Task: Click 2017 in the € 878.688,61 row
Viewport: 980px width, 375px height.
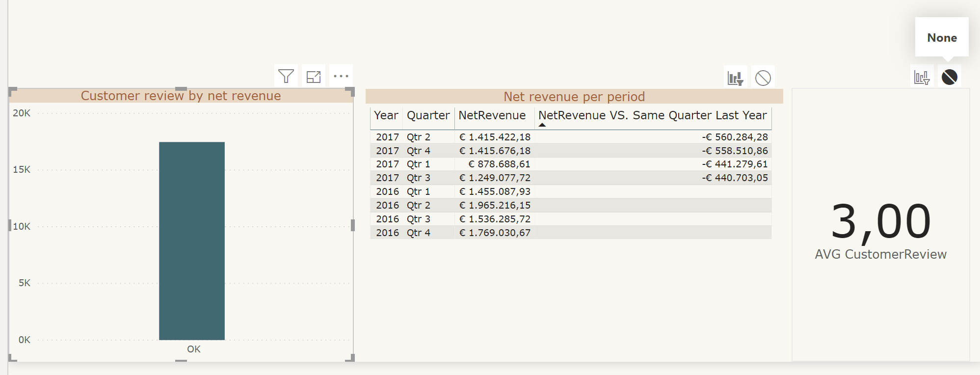Action: 388,164
